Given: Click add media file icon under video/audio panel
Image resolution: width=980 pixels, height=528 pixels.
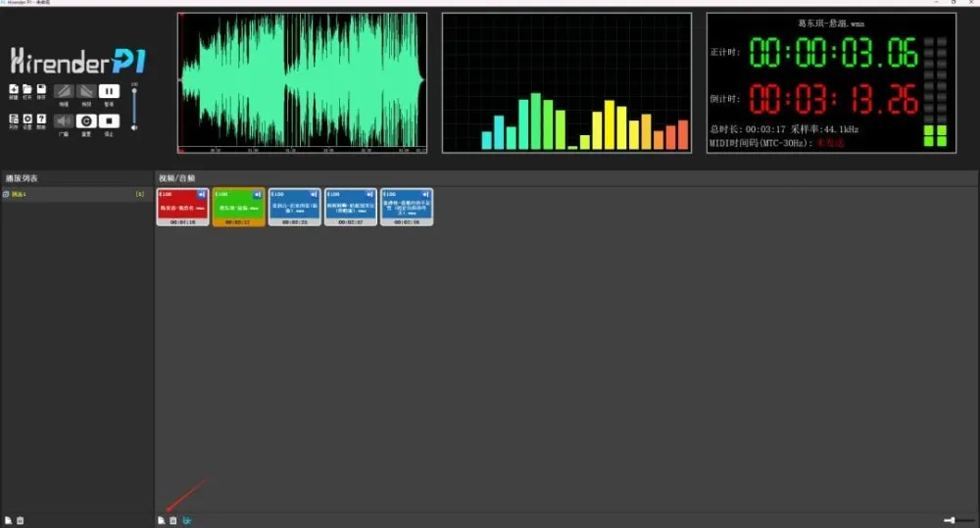Looking at the screenshot, I should 162,520.
